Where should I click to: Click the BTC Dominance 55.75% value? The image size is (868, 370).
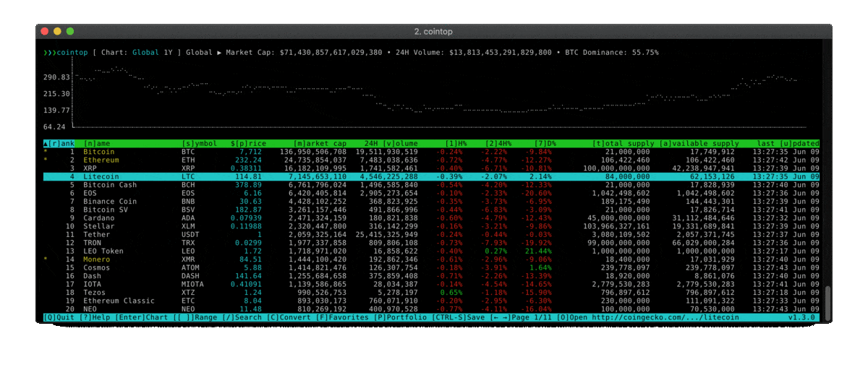coord(645,53)
